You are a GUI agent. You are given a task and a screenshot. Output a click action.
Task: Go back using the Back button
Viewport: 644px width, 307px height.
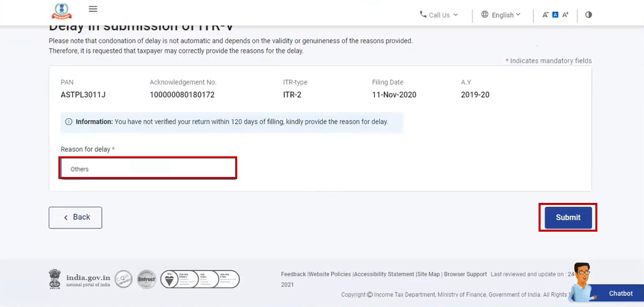(75, 217)
